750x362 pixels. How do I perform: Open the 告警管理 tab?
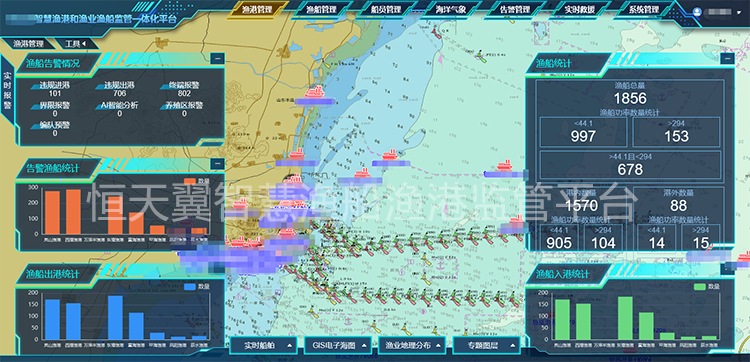click(515, 9)
